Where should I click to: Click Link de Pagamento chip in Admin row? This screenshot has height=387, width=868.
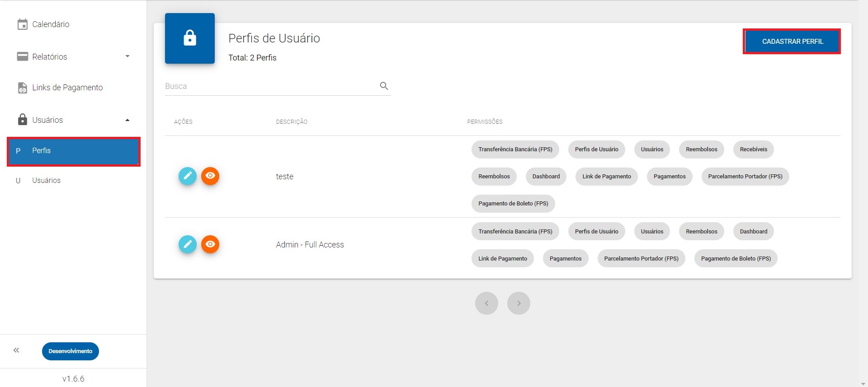tap(503, 259)
